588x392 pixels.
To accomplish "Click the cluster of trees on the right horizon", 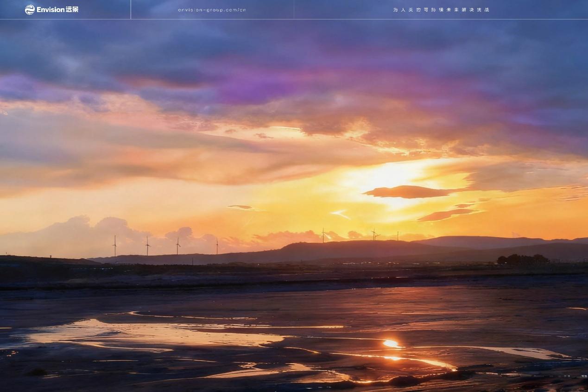I will click(x=523, y=259).
